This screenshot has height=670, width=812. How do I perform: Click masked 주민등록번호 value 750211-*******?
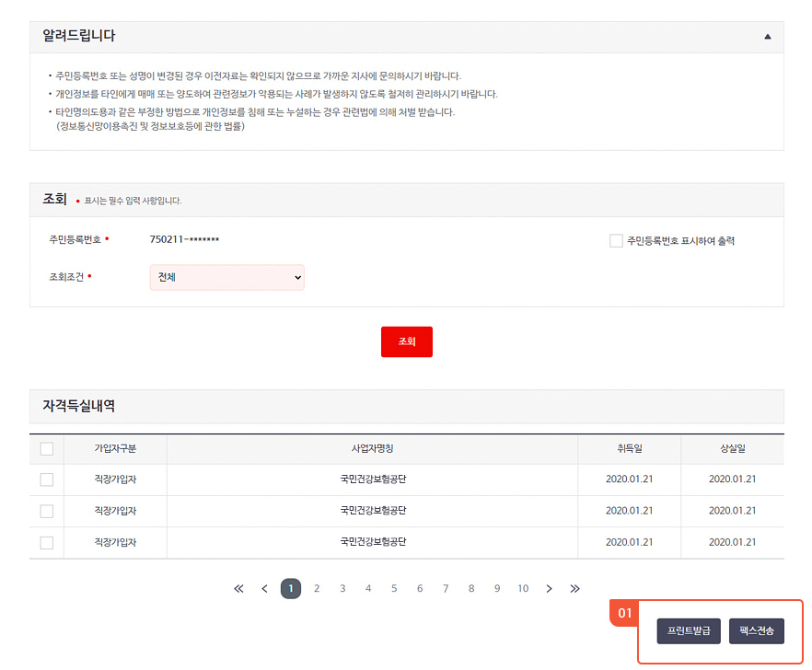(184, 239)
